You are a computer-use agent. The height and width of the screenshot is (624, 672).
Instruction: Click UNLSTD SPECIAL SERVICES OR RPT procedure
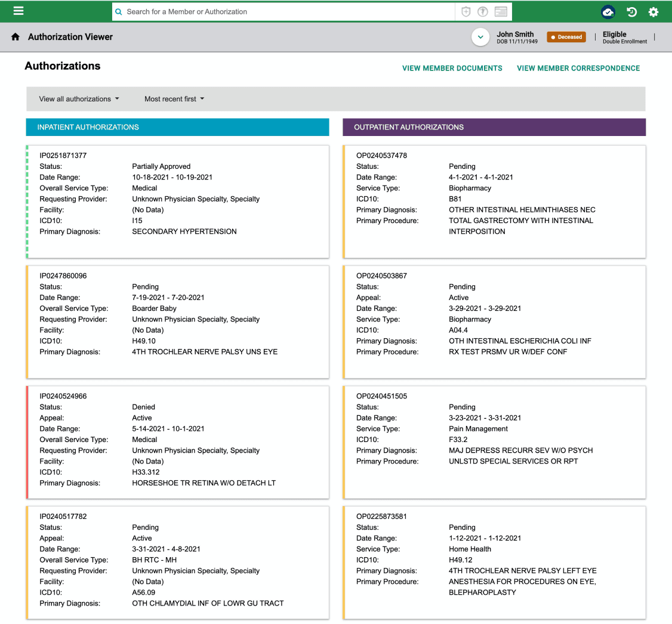(513, 461)
